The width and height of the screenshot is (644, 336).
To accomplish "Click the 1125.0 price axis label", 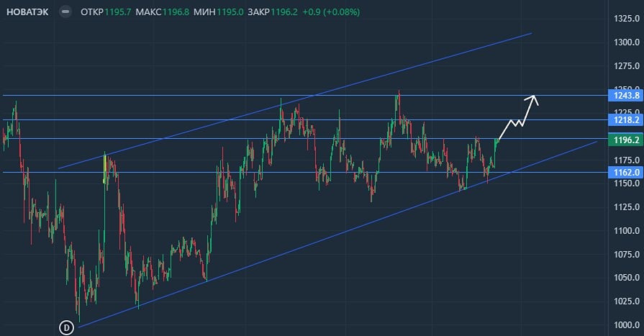I will 626,207.
